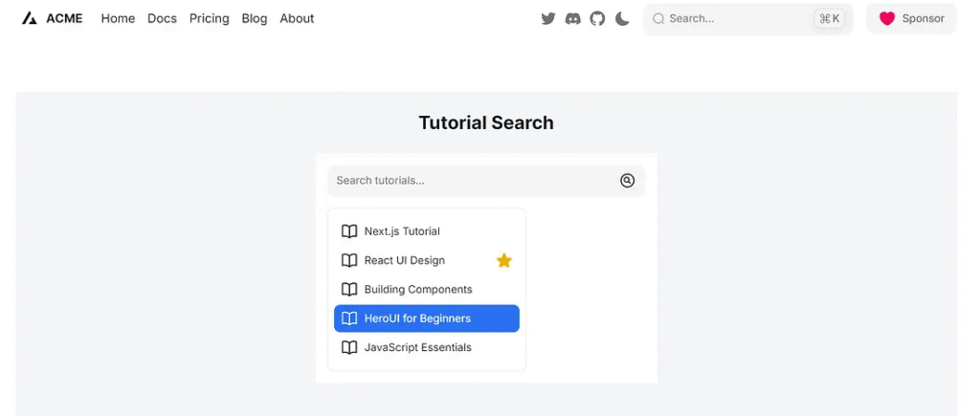Click the Twitter icon in navbar
980x416 pixels.
pyautogui.click(x=548, y=18)
